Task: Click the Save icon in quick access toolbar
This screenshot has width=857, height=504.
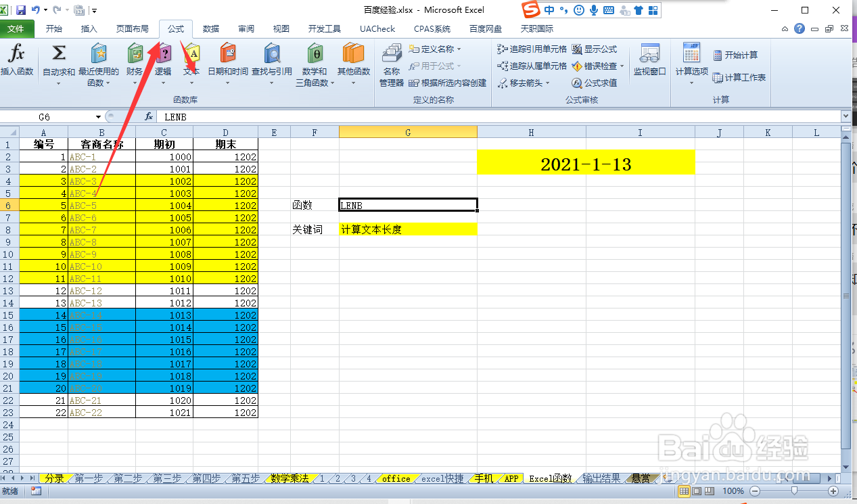Action: [x=21, y=10]
